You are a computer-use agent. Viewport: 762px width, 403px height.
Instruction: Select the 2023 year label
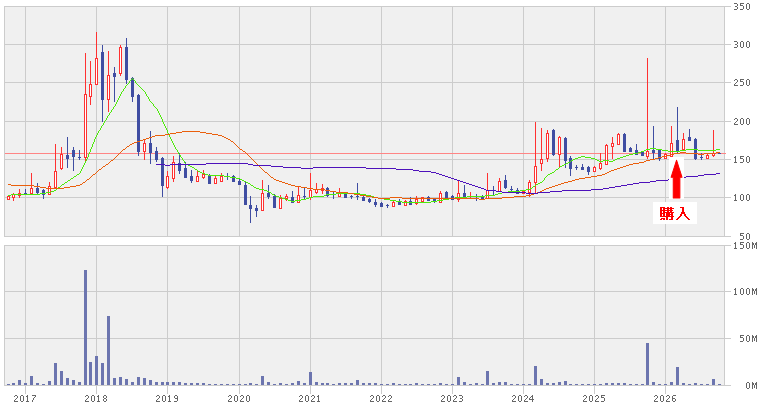pyautogui.click(x=452, y=399)
